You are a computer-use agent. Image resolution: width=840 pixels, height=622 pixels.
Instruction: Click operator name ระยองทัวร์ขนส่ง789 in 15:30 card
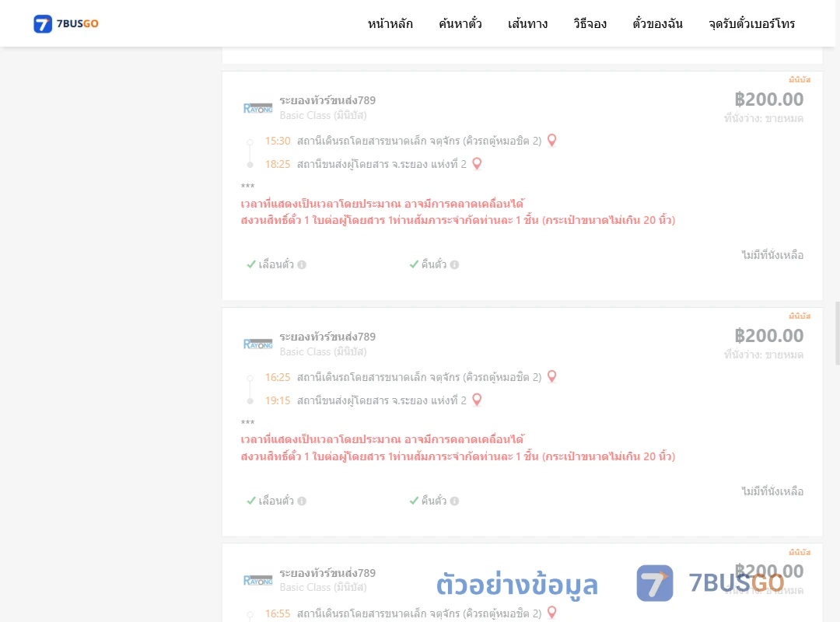click(327, 100)
